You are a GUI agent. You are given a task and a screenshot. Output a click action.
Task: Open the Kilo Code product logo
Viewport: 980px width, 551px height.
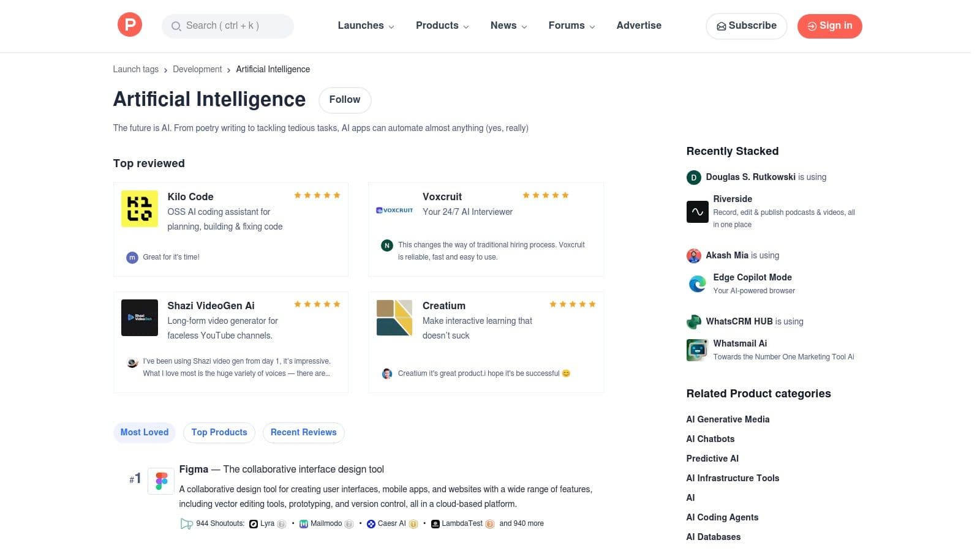(139, 209)
